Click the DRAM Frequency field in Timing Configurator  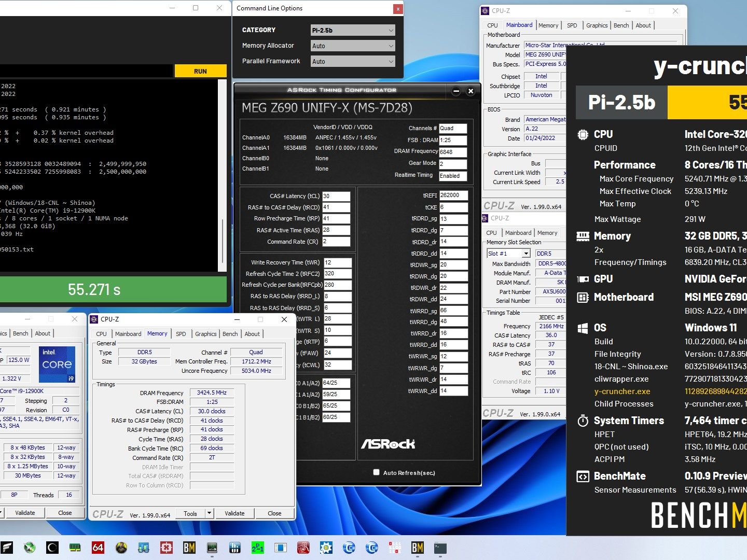452,152
